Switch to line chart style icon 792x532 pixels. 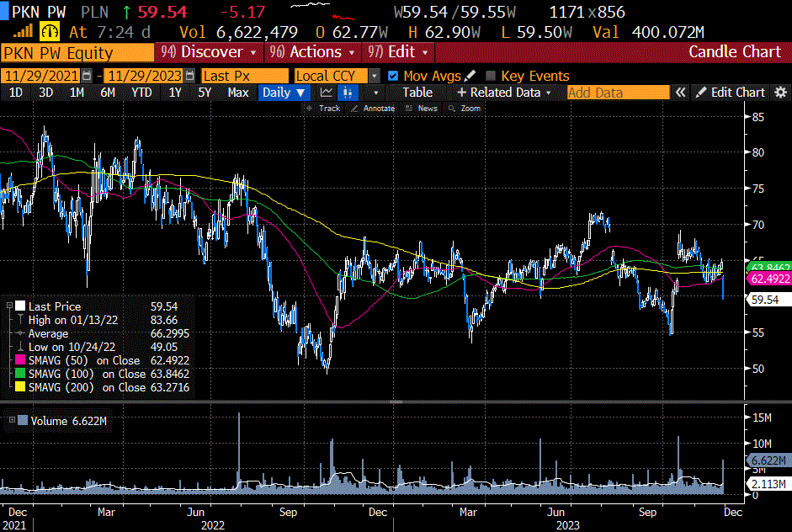[x=327, y=93]
